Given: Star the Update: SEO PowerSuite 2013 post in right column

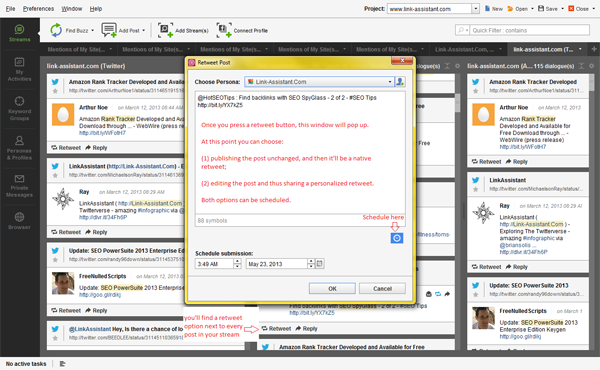Looking at the screenshot, I should click(x=476, y=294).
